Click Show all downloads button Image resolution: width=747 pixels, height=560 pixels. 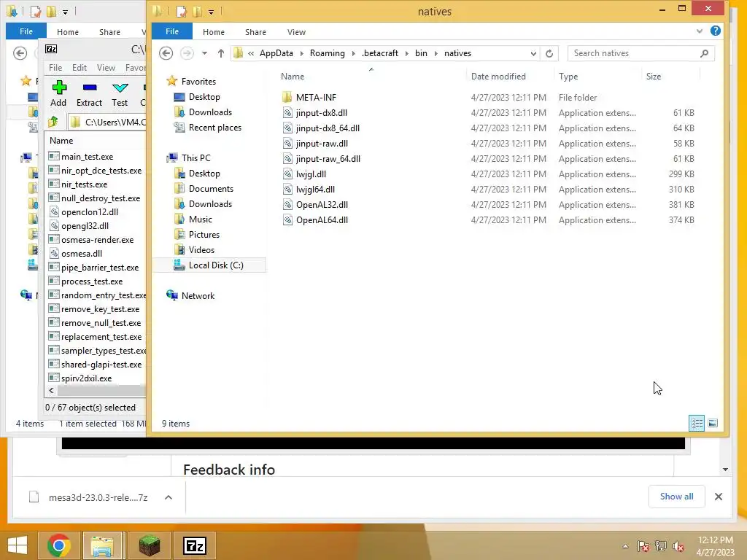(x=676, y=497)
